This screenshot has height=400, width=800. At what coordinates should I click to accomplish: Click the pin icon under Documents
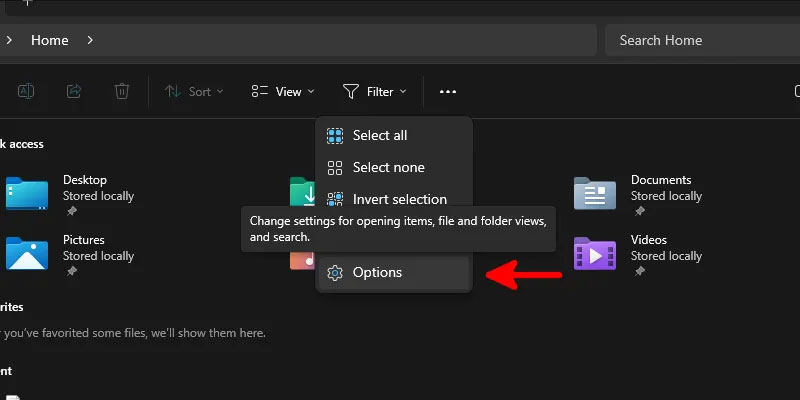640,211
